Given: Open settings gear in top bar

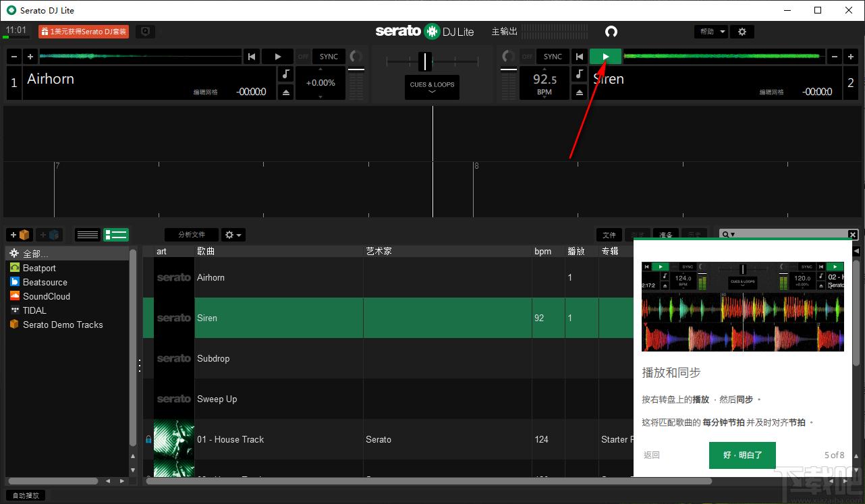Looking at the screenshot, I should (742, 32).
